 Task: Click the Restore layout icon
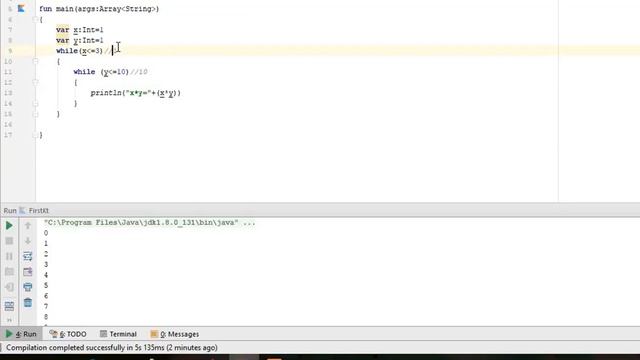coord(9,306)
